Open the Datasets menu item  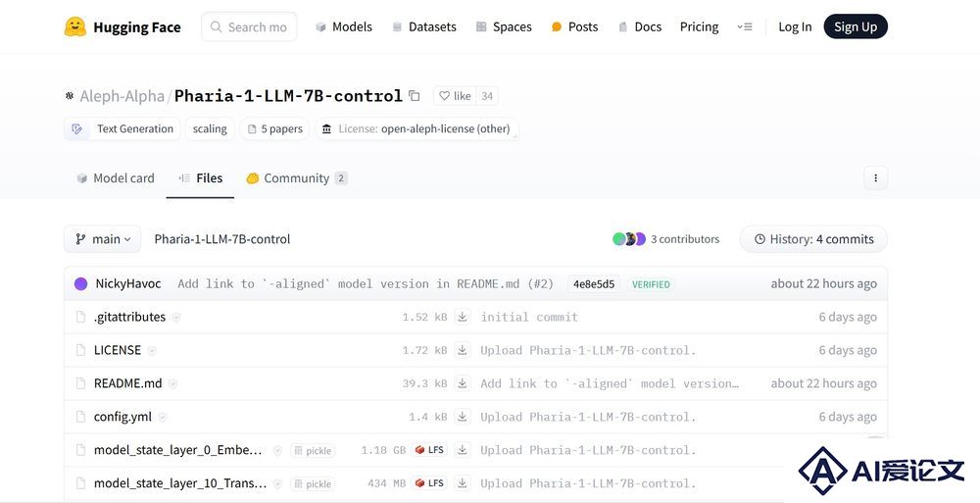tap(423, 26)
